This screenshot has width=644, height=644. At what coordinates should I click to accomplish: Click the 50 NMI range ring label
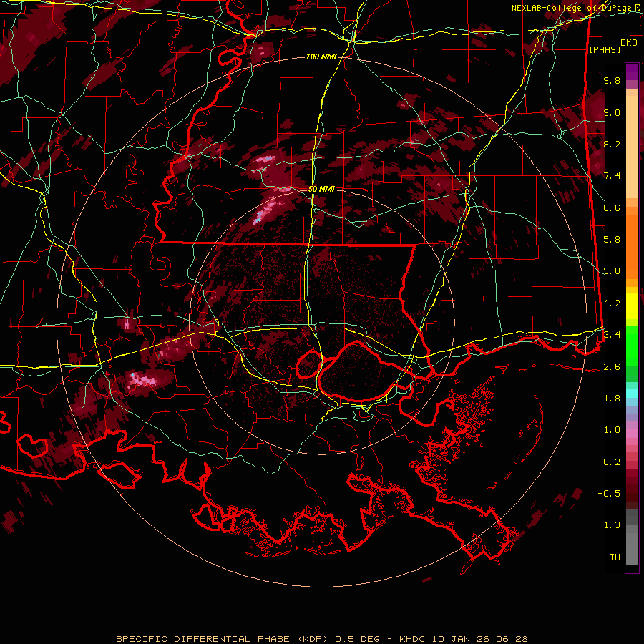coord(321,189)
